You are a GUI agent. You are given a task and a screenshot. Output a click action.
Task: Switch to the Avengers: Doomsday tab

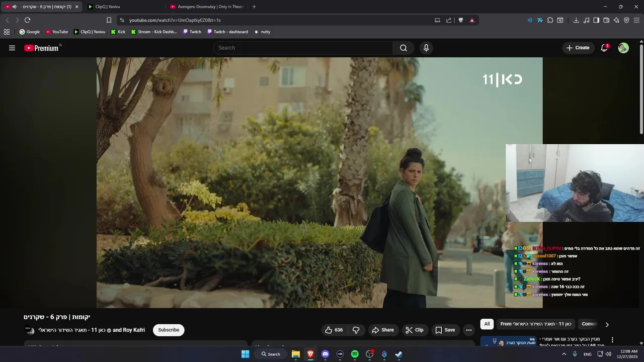tap(207, 7)
